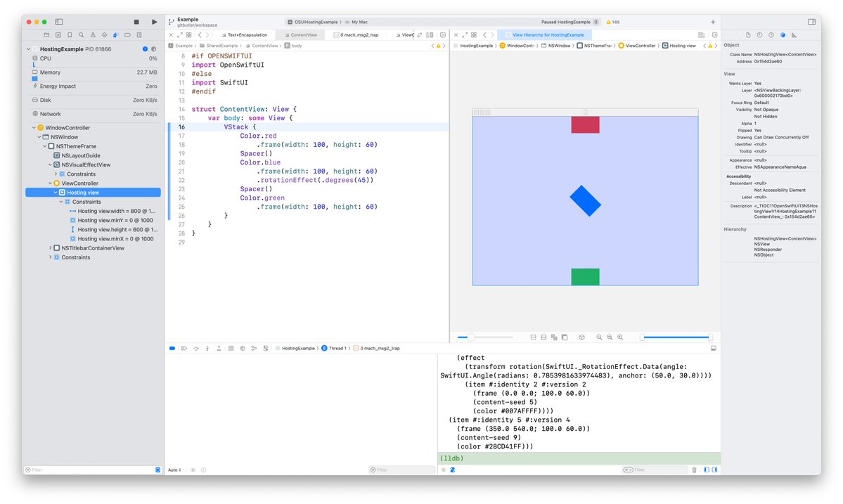This screenshot has height=504, width=843.
Task: Toggle breakpoints active in the debug bar
Action: coord(172,348)
